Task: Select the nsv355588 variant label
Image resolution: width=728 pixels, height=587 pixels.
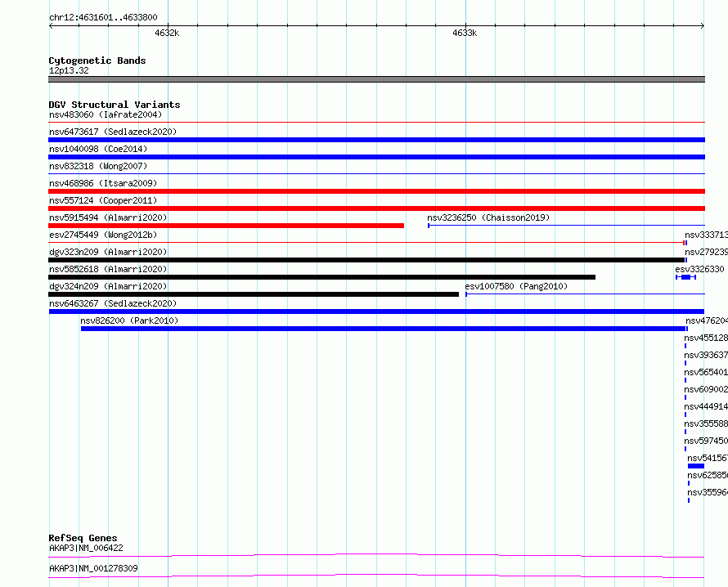Action: pyautogui.click(x=706, y=423)
